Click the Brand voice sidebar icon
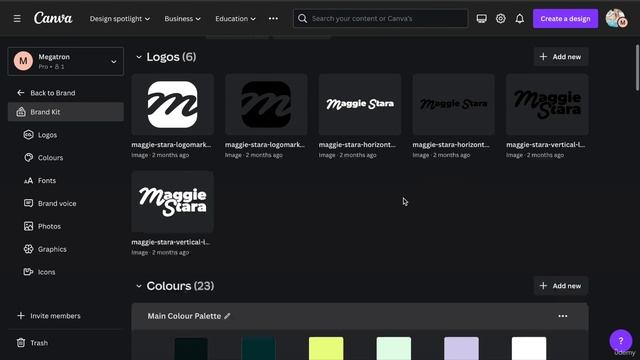This screenshot has height=360, width=640. [28, 203]
